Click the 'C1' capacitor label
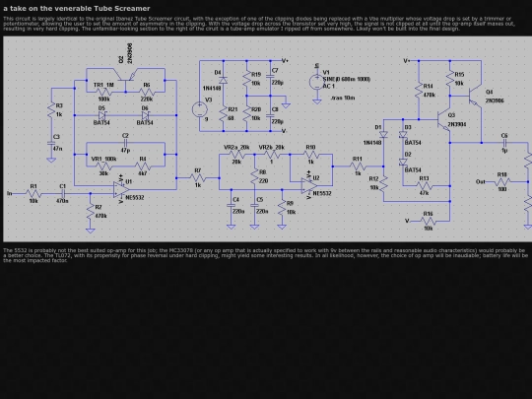The height and width of the screenshot is (399, 532). click(62, 186)
